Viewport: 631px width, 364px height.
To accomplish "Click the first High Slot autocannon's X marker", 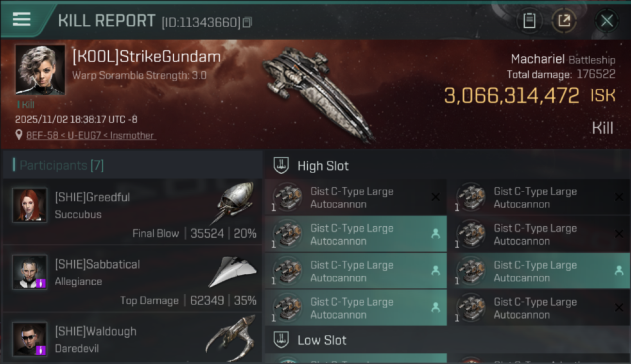I will [435, 197].
